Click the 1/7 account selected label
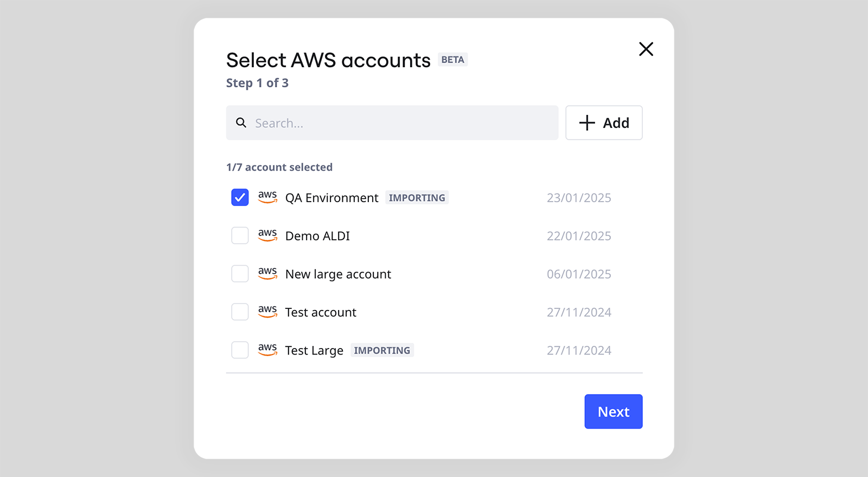The height and width of the screenshot is (477, 868). tap(279, 167)
